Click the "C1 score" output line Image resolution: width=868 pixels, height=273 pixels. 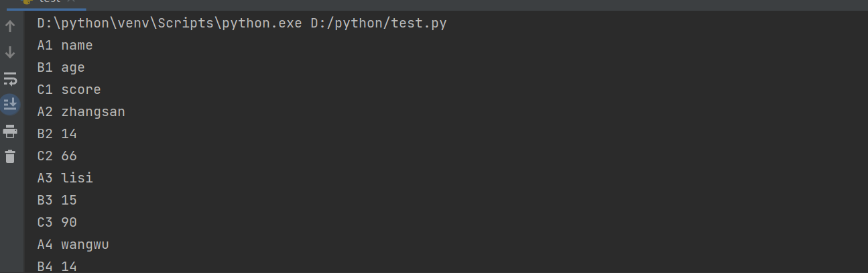pos(69,90)
